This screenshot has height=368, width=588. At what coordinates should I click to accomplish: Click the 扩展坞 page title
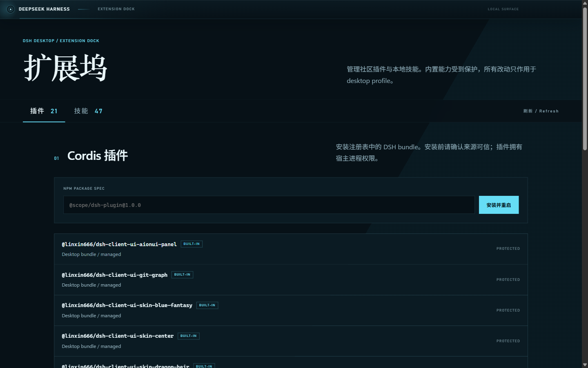tap(65, 68)
